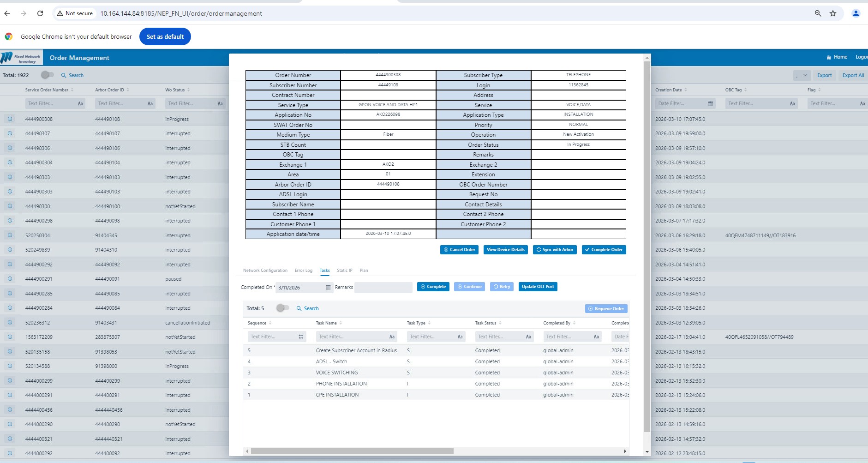
Task: Reload the page in browser
Action: click(x=40, y=13)
